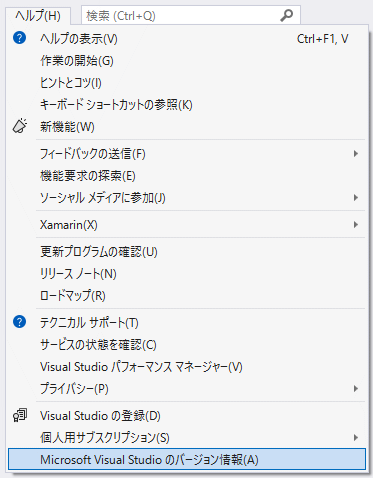Click the question mark icon beside テクニカル サポート
This screenshot has width=373, height=478.
[x=20, y=322]
